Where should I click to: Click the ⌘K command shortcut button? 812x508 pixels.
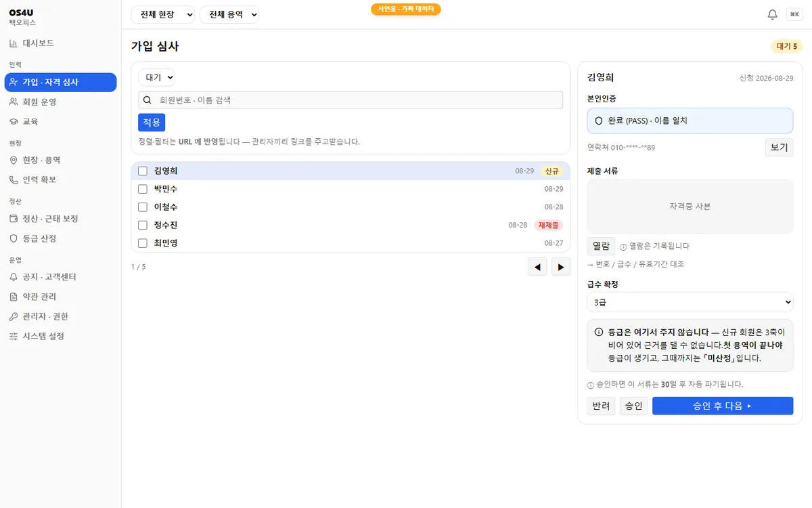pos(794,14)
